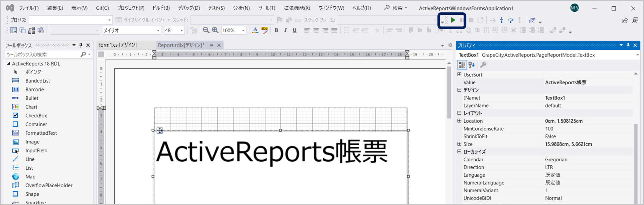This screenshot has width=644, height=205.
Task: Toggle italic formatting
Action: click(x=285, y=30)
